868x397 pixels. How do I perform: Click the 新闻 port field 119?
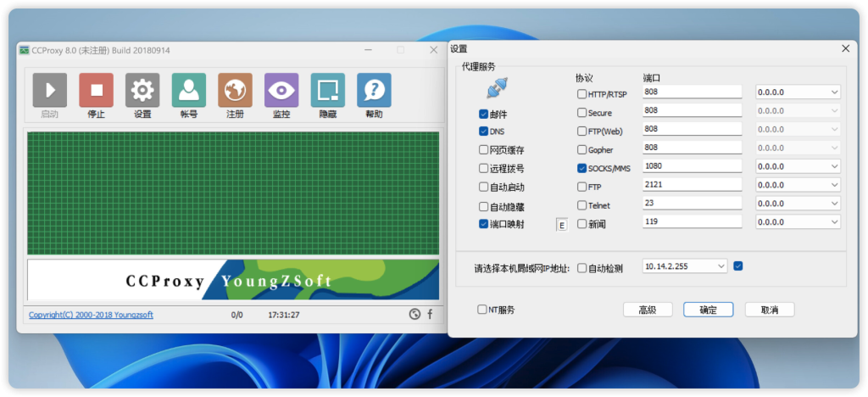point(693,221)
